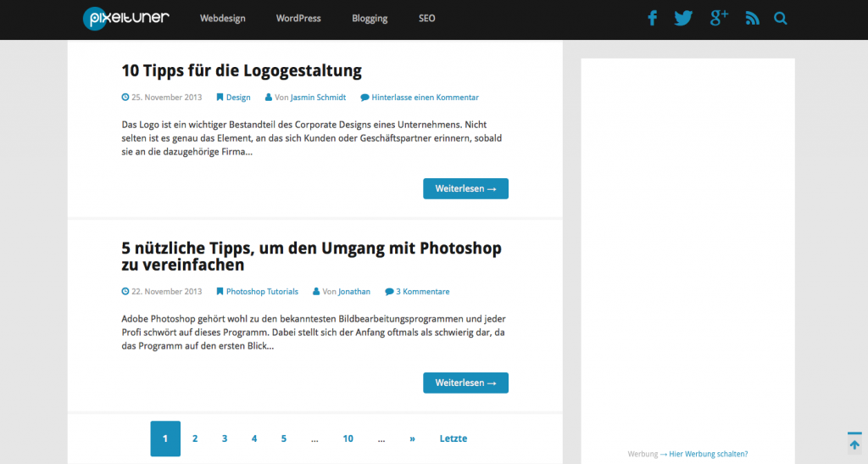Image resolution: width=868 pixels, height=464 pixels.
Task: Click Weiterlesen under the Logogestaltung article
Action: tap(465, 188)
